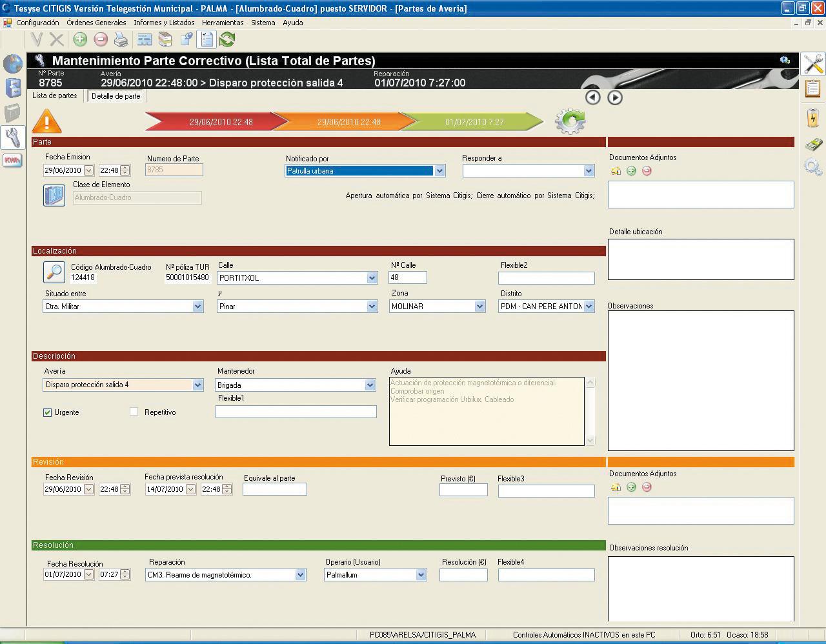Click the grey X cancel toolbar icon
The image size is (826, 644).
click(x=57, y=40)
